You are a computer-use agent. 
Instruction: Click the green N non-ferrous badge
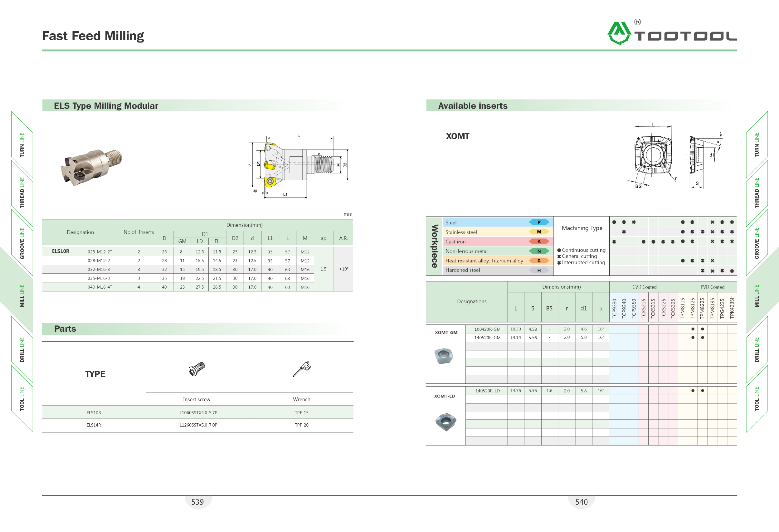pyautogui.click(x=539, y=251)
